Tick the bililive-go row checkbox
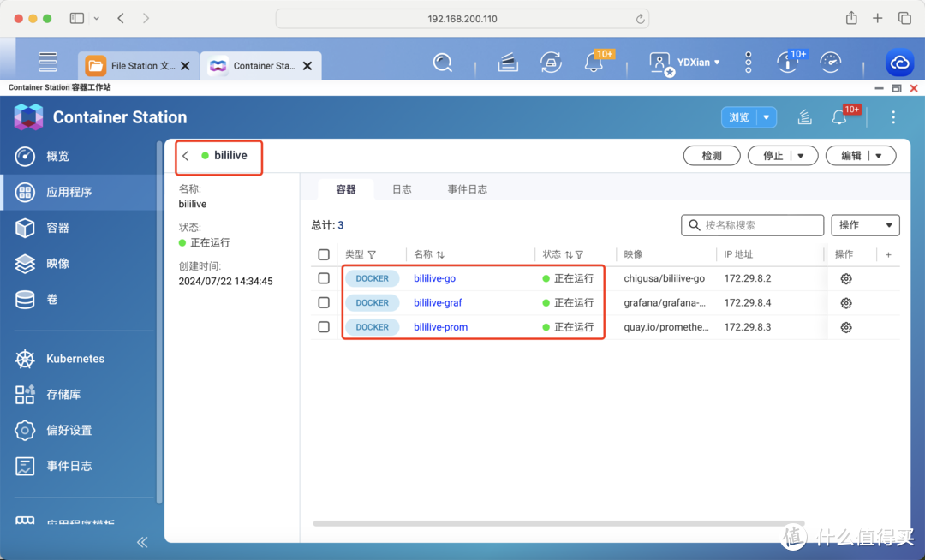Viewport: 925px width, 560px height. [324, 278]
